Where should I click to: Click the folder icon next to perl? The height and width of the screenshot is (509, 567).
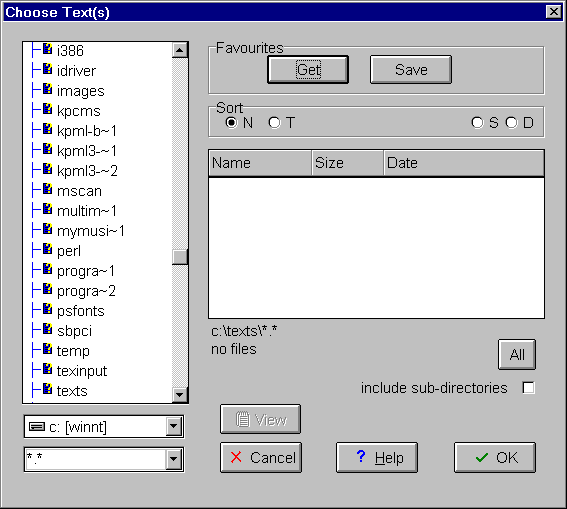(x=47, y=249)
